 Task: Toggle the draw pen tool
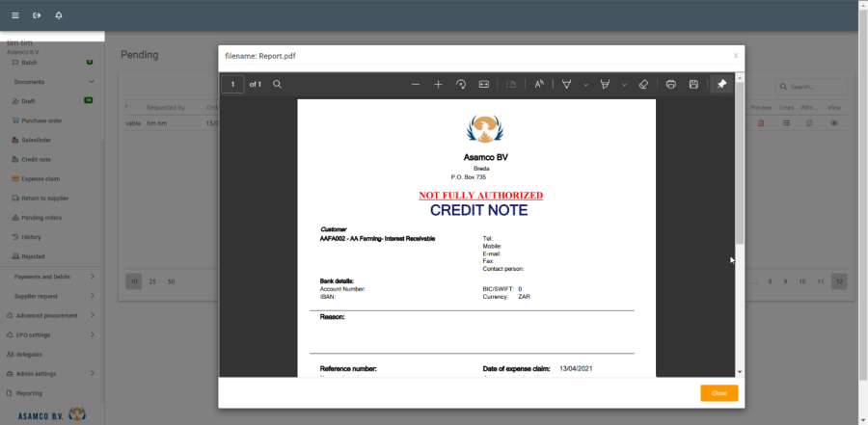click(567, 85)
